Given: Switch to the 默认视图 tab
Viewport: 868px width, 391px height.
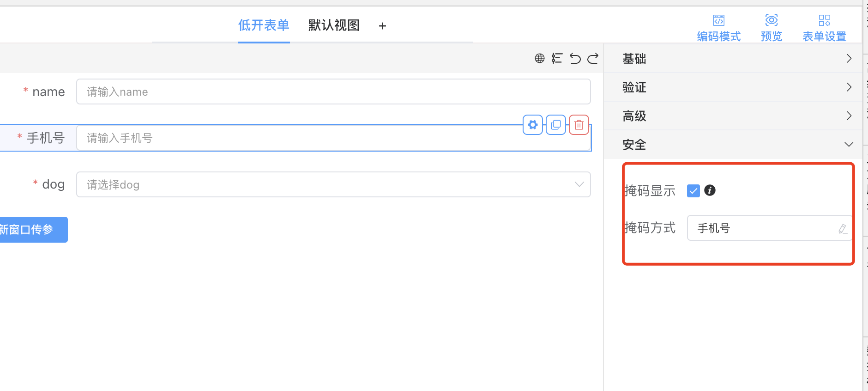Looking at the screenshot, I should [x=334, y=25].
